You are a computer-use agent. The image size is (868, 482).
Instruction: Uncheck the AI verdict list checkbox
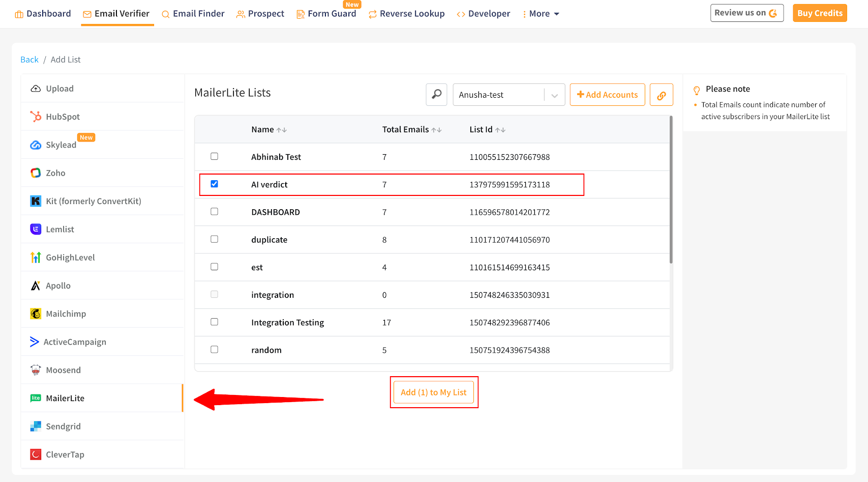point(214,184)
